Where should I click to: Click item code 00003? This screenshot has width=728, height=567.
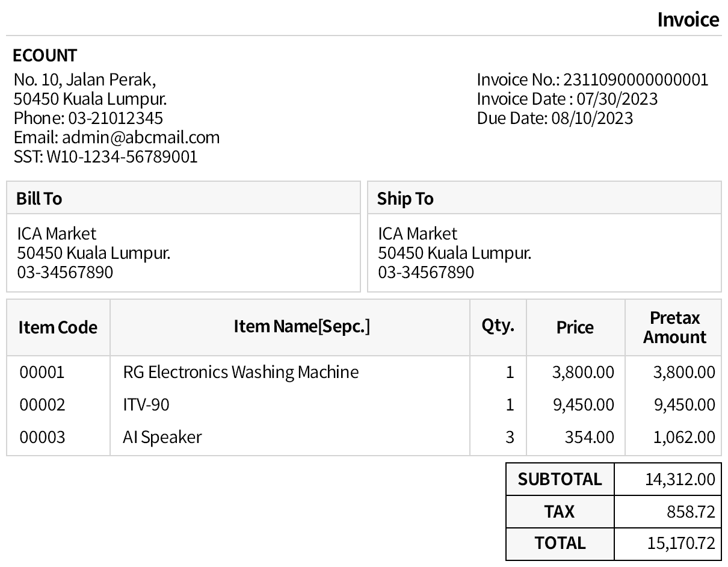coord(42,437)
